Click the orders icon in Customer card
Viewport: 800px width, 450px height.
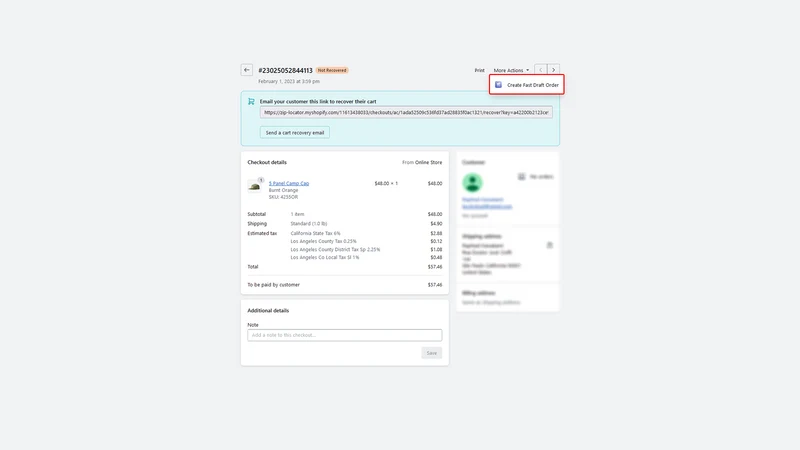pyautogui.click(x=521, y=177)
